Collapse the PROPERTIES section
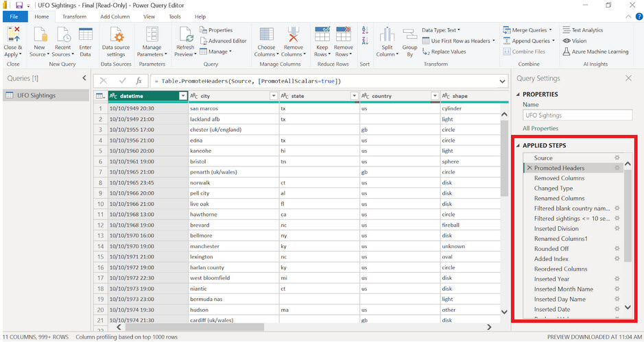The height and width of the screenshot is (342, 644). [x=518, y=94]
